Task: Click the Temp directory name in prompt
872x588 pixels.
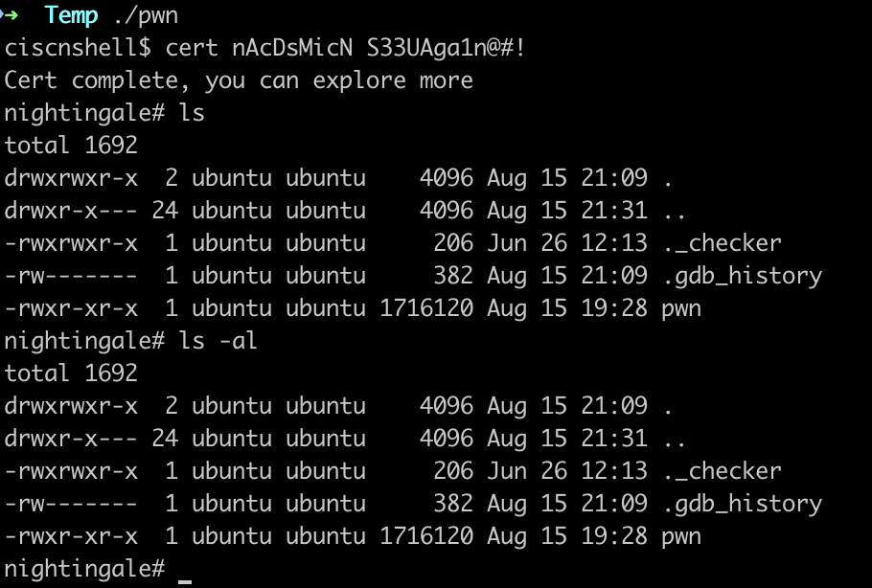Action: point(71,14)
